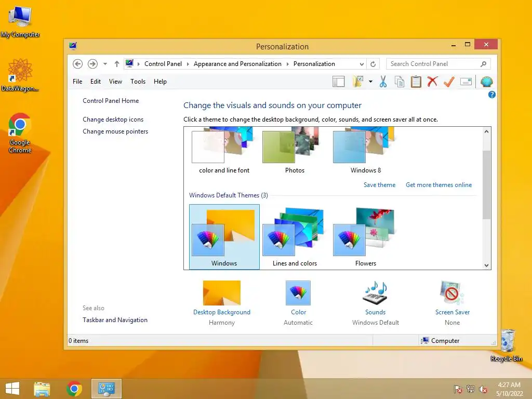Image resolution: width=532 pixels, height=399 pixels.
Task: Select the My Computer desktop icon
Action: coord(20,22)
